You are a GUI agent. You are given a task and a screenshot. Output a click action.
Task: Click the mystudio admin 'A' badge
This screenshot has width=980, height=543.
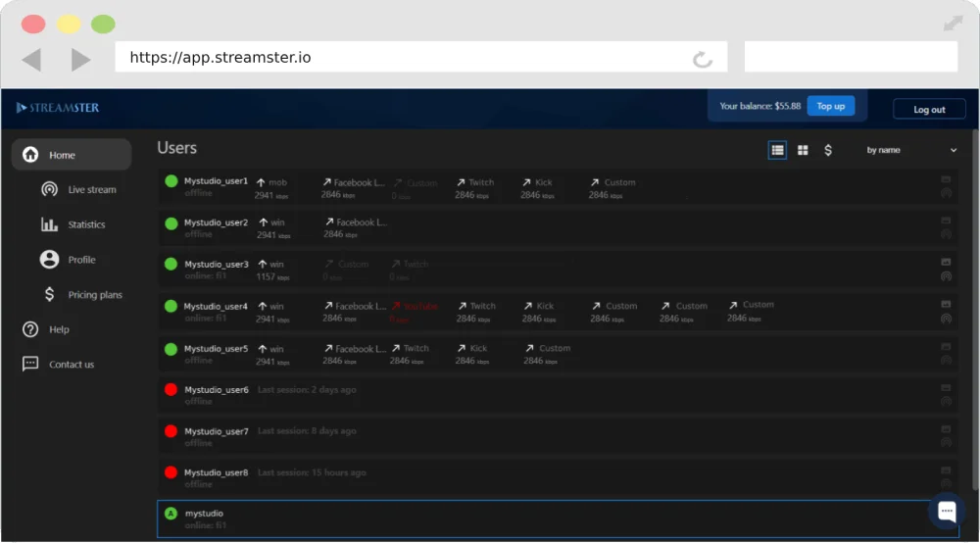click(x=171, y=514)
